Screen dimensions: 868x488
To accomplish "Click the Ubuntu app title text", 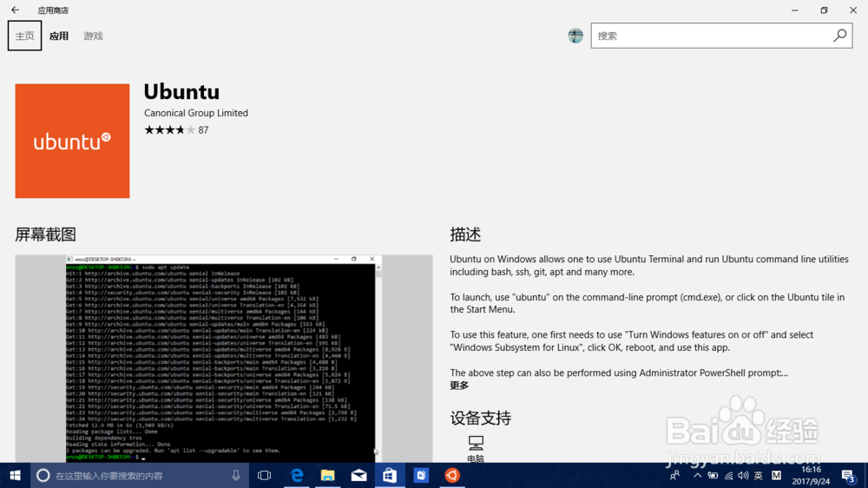I will 181,91.
